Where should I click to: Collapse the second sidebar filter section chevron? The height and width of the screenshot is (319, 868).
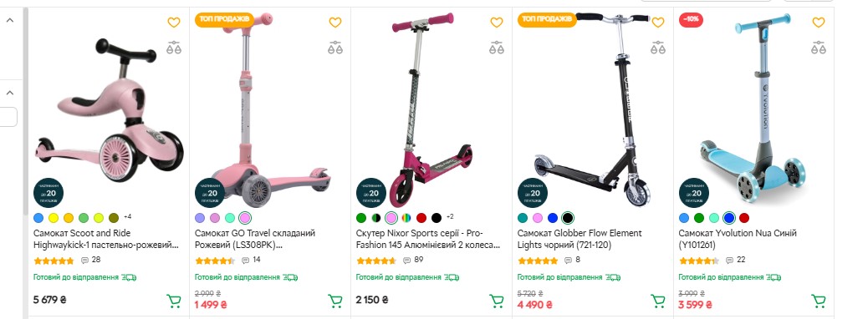click(x=10, y=93)
